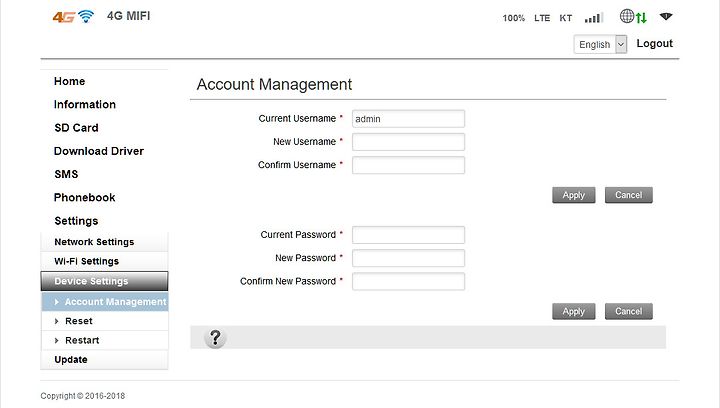
Task: Click the arrow icon beside Account Management
Action: (56, 302)
